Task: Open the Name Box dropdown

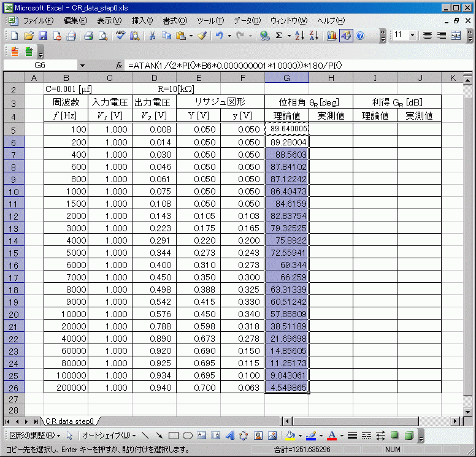Action: [82, 65]
